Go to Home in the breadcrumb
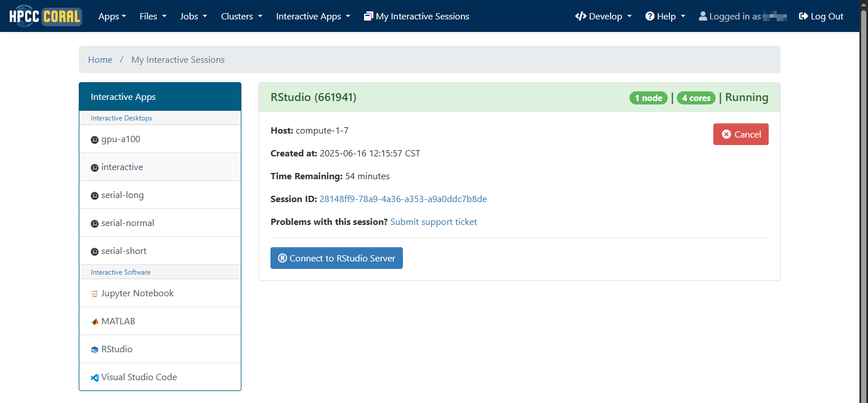 pos(100,60)
